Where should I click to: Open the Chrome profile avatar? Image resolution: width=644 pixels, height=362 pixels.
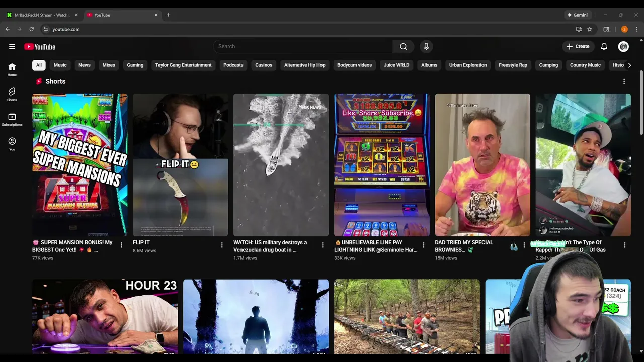(x=624, y=29)
